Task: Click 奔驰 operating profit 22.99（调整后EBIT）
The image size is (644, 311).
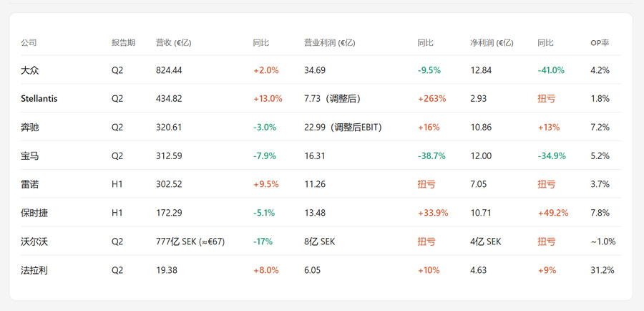Action: 343,128
